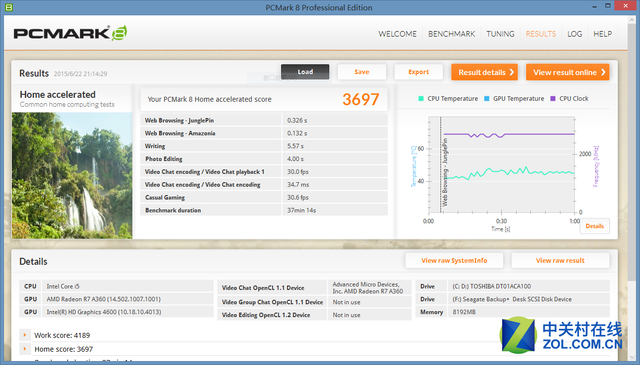
Task: Expand the Work score 4189 row
Action: click(x=25, y=335)
